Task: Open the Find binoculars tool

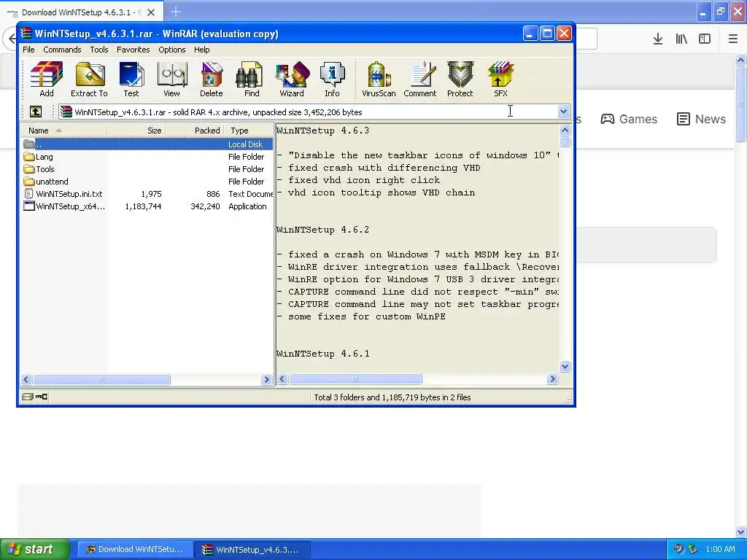Action: pyautogui.click(x=252, y=79)
